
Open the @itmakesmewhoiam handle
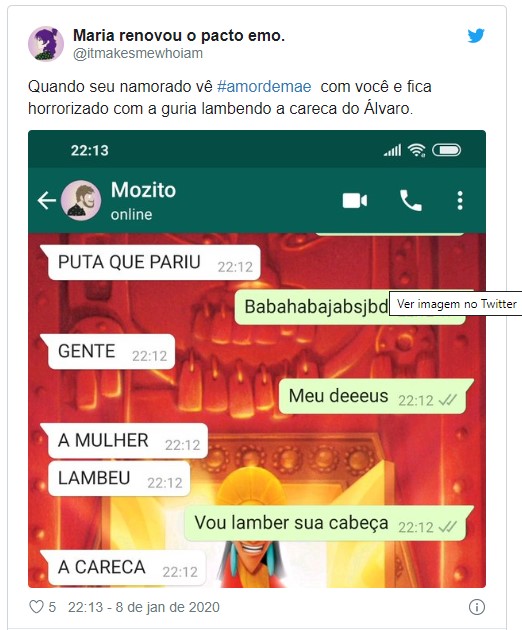pos(138,53)
